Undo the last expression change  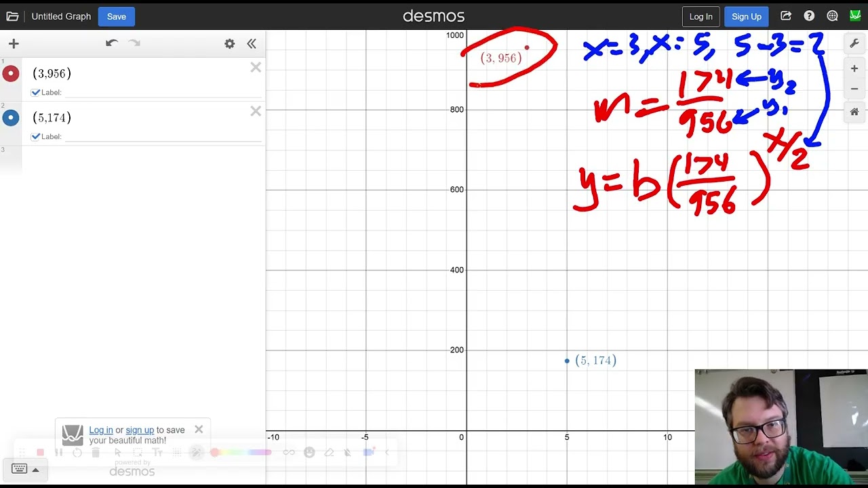pyautogui.click(x=112, y=43)
